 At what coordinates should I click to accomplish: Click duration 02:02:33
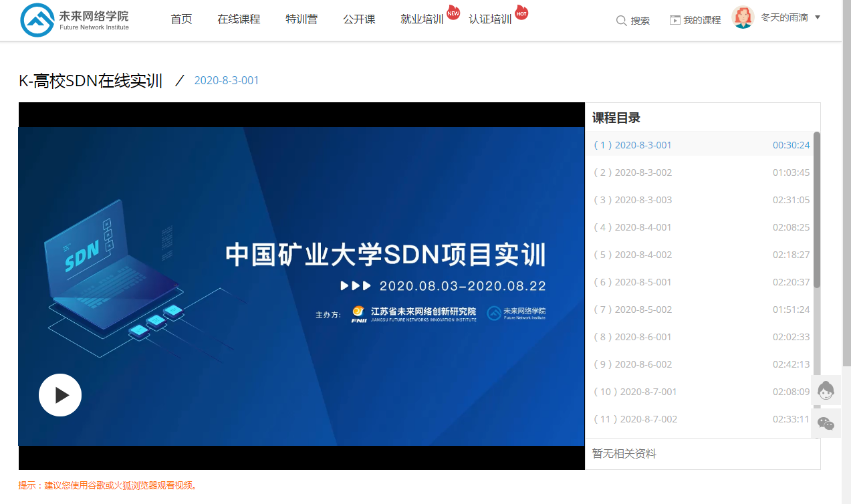[x=791, y=337]
